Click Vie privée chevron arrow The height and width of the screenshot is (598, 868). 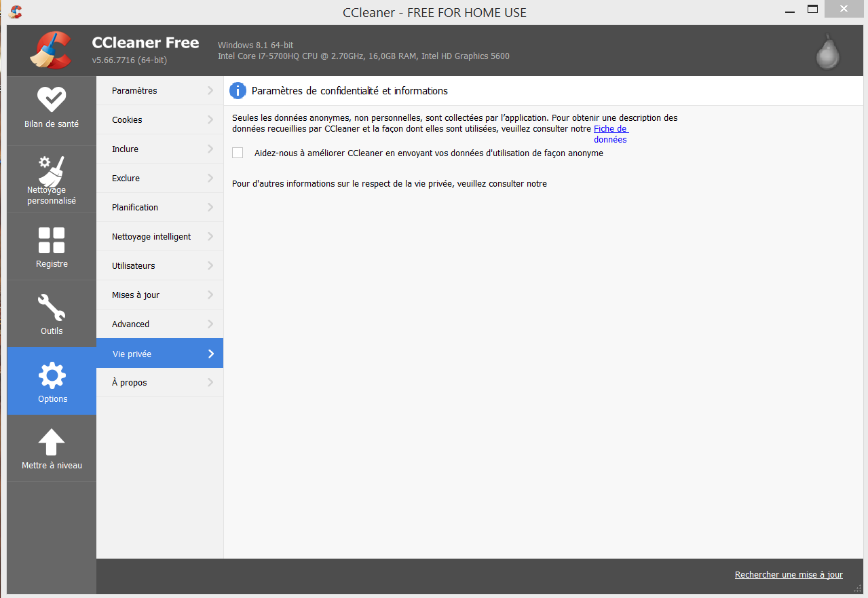[x=210, y=353]
